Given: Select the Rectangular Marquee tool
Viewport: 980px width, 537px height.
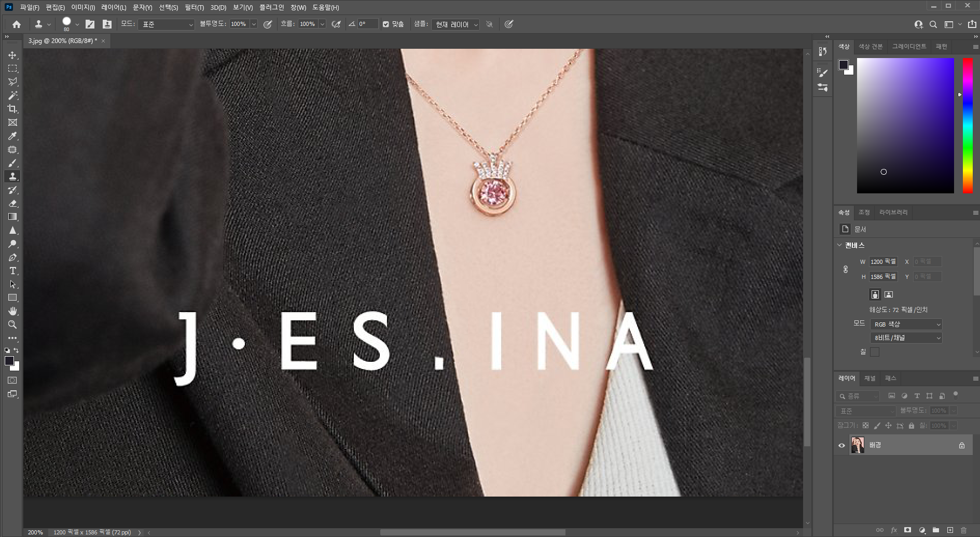Looking at the screenshot, I should 12,68.
